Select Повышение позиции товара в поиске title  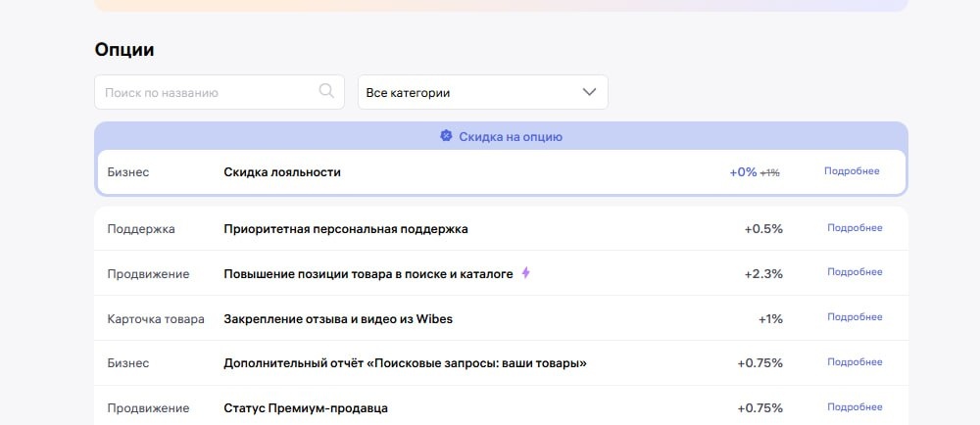(x=368, y=274)
